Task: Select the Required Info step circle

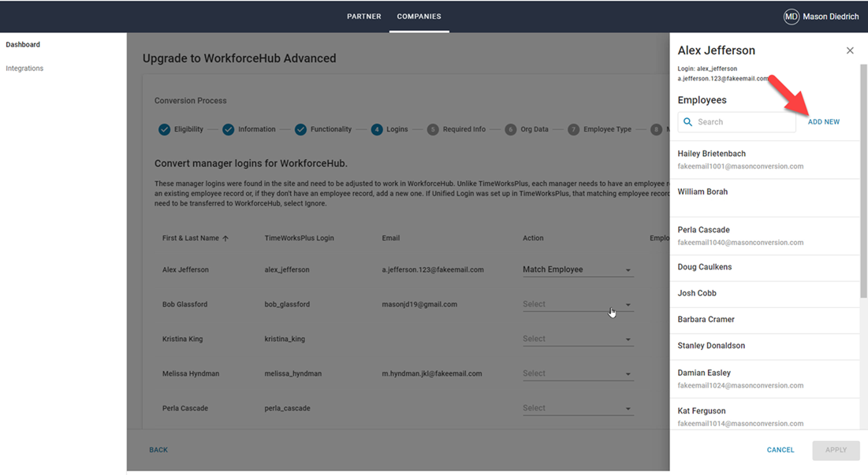Action: coord(433,129)
